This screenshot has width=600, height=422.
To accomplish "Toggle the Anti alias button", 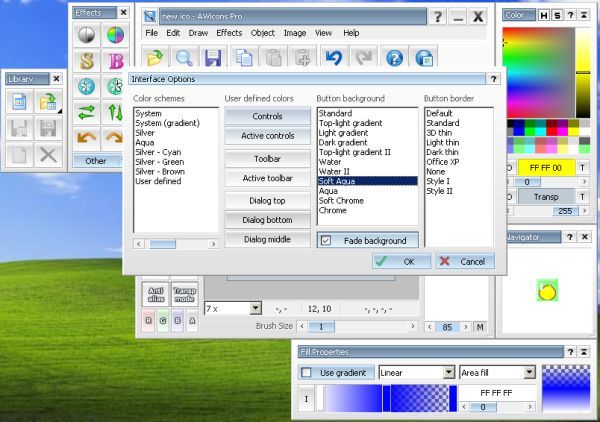I will pos(156,295).
